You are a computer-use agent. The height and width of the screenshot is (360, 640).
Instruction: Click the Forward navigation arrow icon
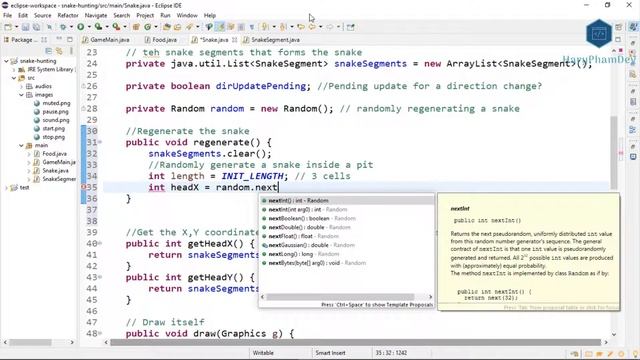(330, 27)
